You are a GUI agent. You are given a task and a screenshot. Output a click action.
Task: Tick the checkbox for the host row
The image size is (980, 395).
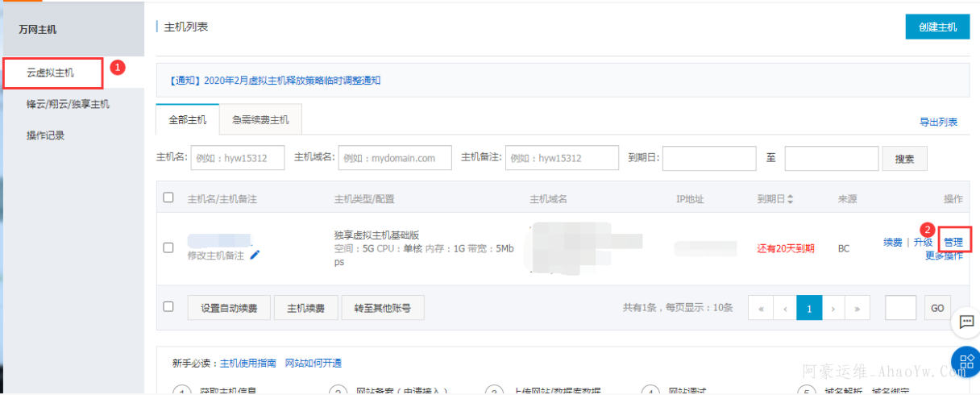[x=168, y=247]
